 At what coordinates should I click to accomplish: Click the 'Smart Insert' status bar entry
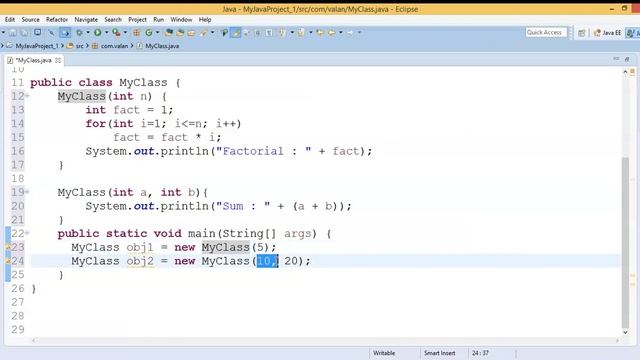coord(439,353)
